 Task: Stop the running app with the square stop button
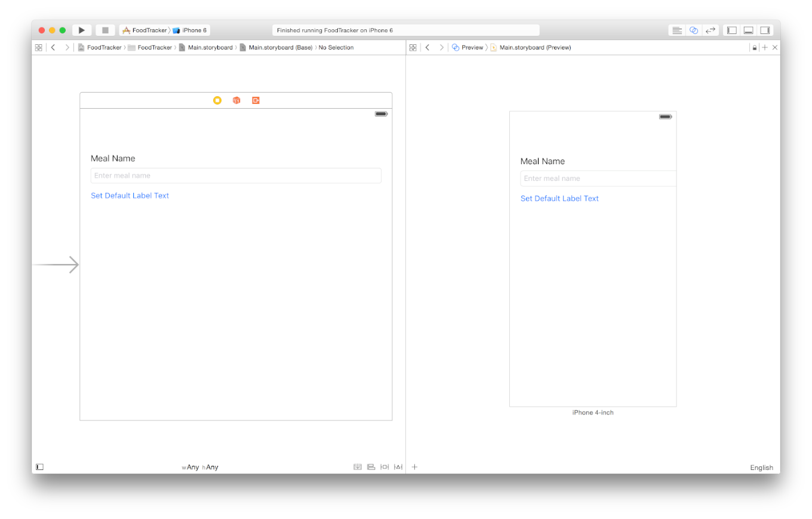(105, 30)
